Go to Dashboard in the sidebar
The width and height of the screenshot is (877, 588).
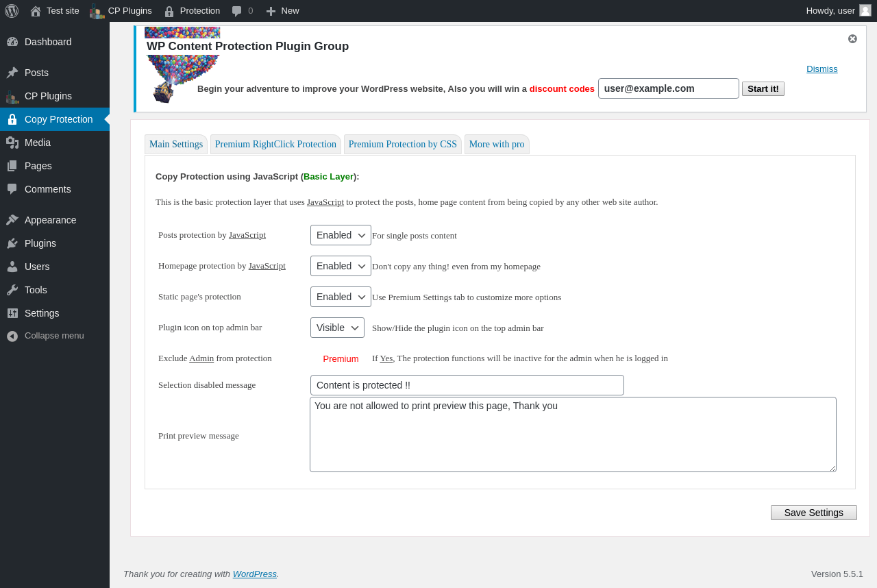tap(55, 42)
